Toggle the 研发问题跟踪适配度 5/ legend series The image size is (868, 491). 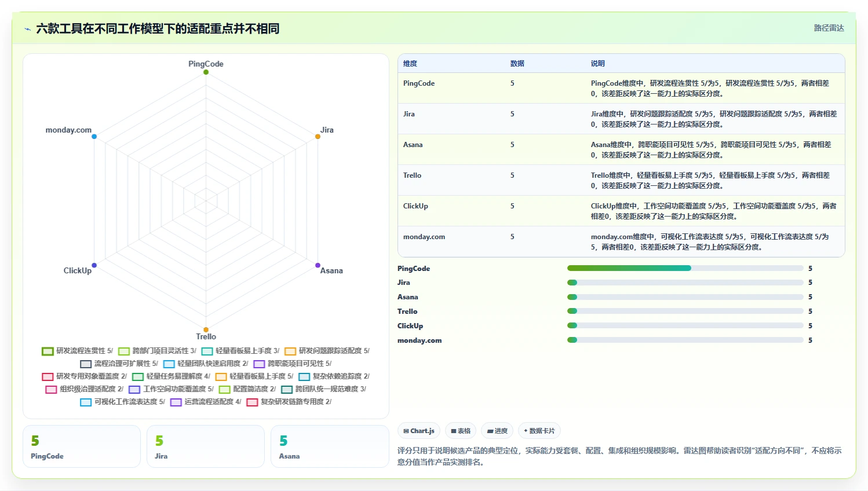pos(327,351)
